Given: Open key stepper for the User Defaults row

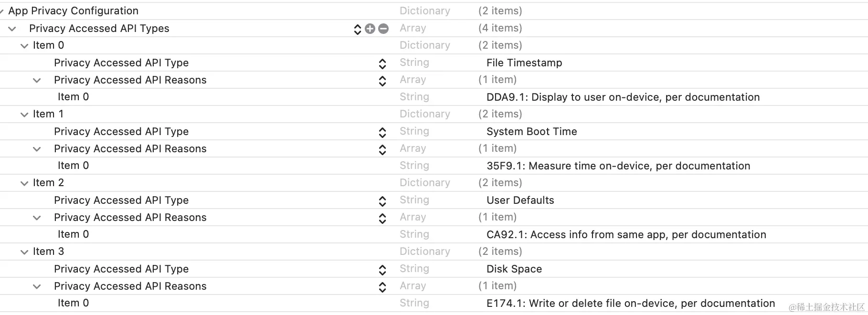Looking at the screenshot, I should click(382, 201).
